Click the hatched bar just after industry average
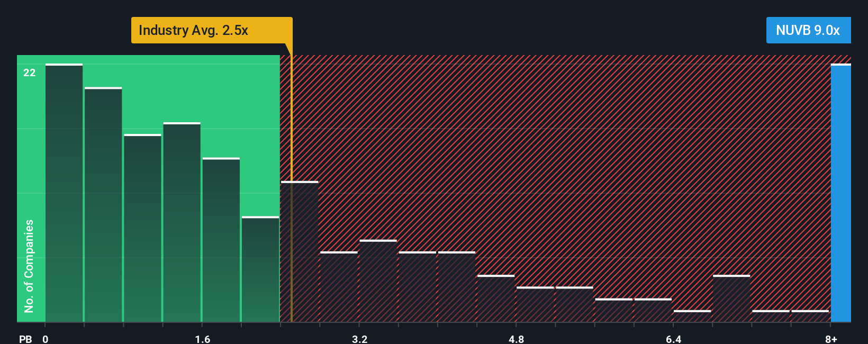Viewport: 868px width, 344px height. coord(300,251)
